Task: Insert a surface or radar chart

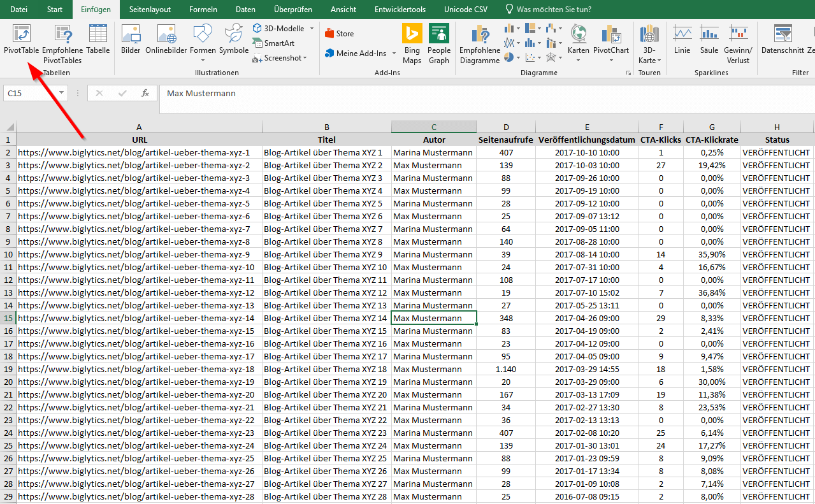Action: (x=553, y=57)
